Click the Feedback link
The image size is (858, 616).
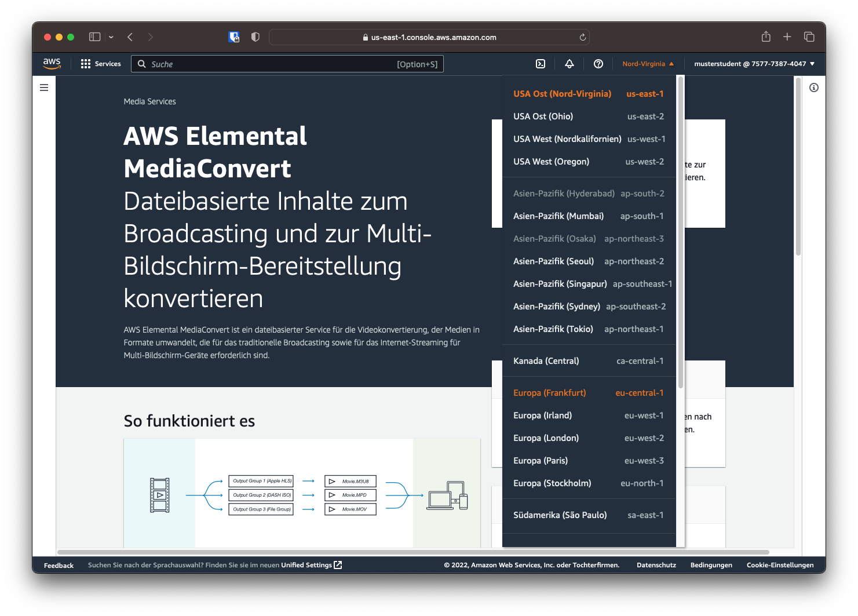click(x=59, y=566)
